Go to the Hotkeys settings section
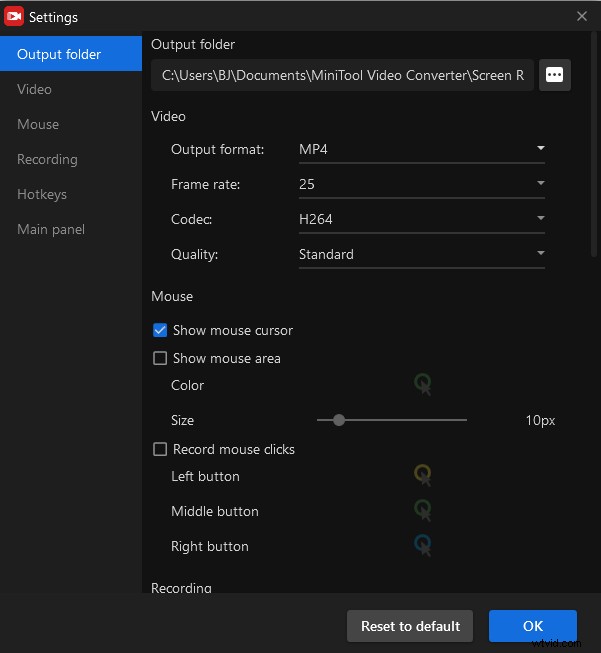This screenshot has width=601, height=653. (x=41, y=194)
